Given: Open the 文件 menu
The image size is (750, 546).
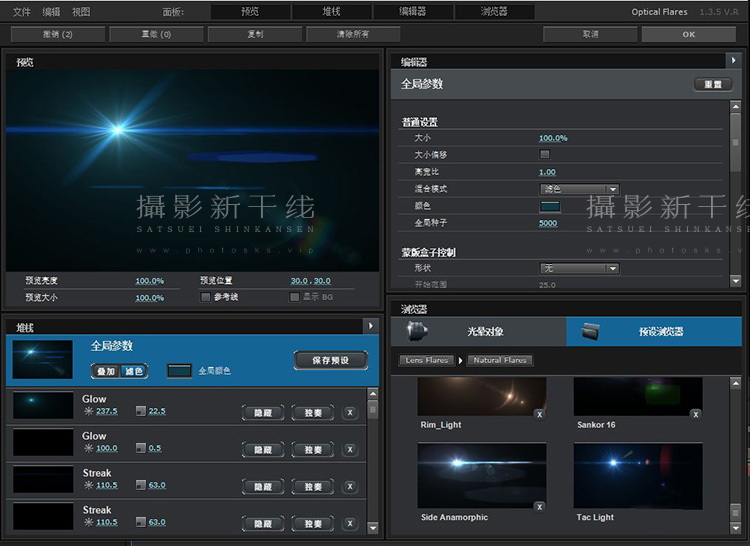Looking at the screenshot, I should (22, 12).
